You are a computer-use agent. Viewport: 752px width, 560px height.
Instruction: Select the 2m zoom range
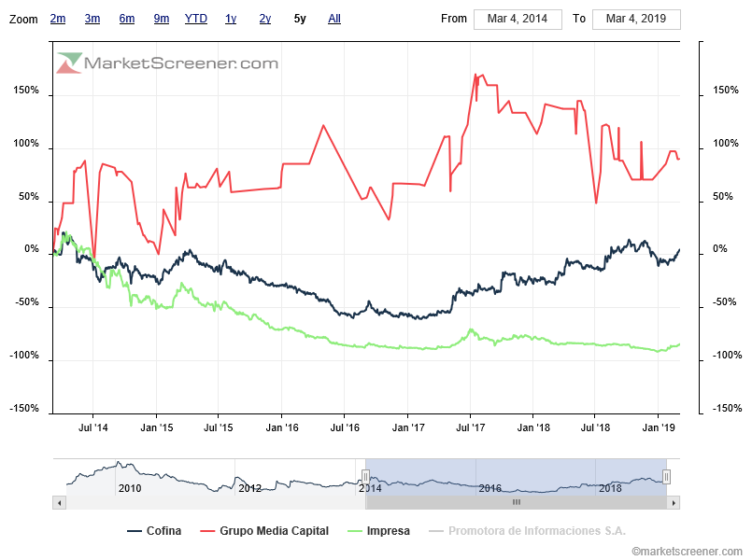point(58,19)
